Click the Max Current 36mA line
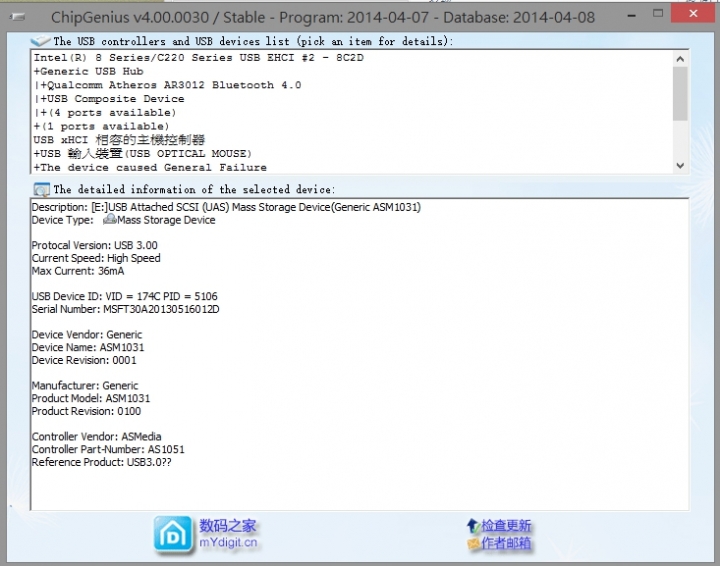Screen dimensions: 720x566 (x=78, y=271)
